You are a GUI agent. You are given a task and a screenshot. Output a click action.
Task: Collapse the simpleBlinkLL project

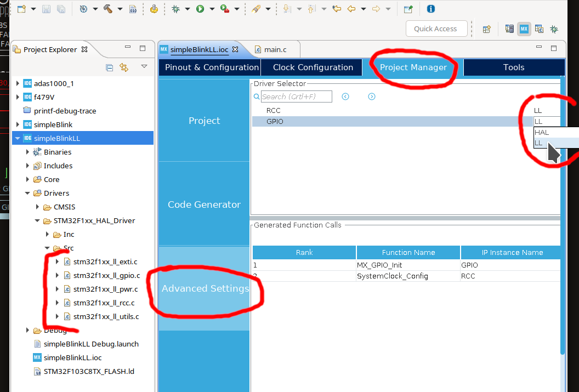click(x=18, y=138)
